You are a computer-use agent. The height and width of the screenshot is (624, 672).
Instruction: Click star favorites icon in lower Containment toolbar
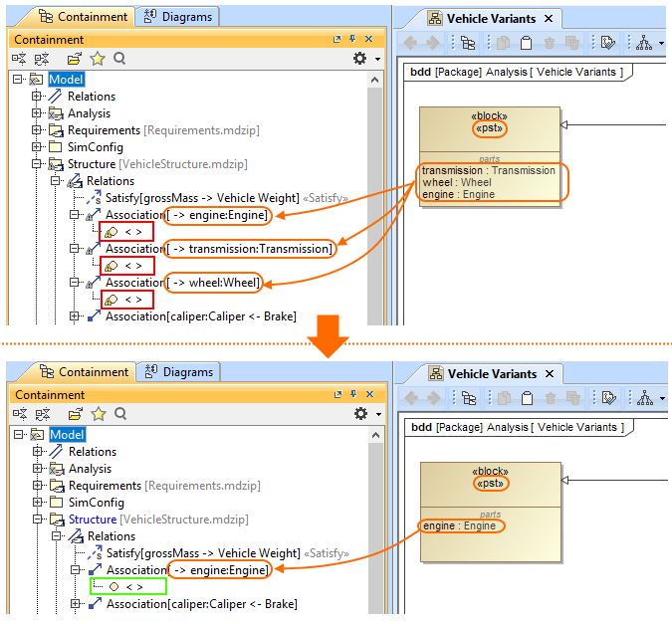tap(99, 414)
